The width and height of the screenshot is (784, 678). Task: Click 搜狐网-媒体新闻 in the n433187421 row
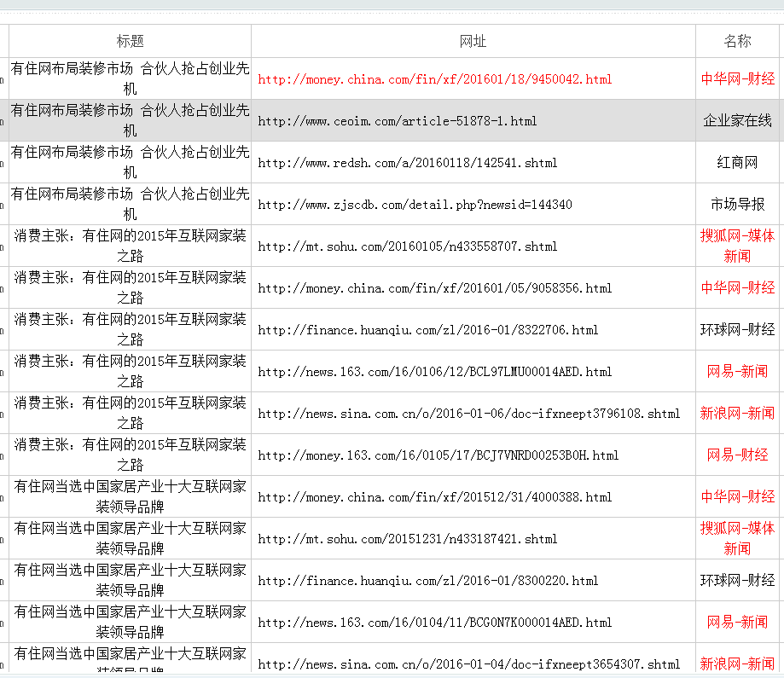[737, 538]
